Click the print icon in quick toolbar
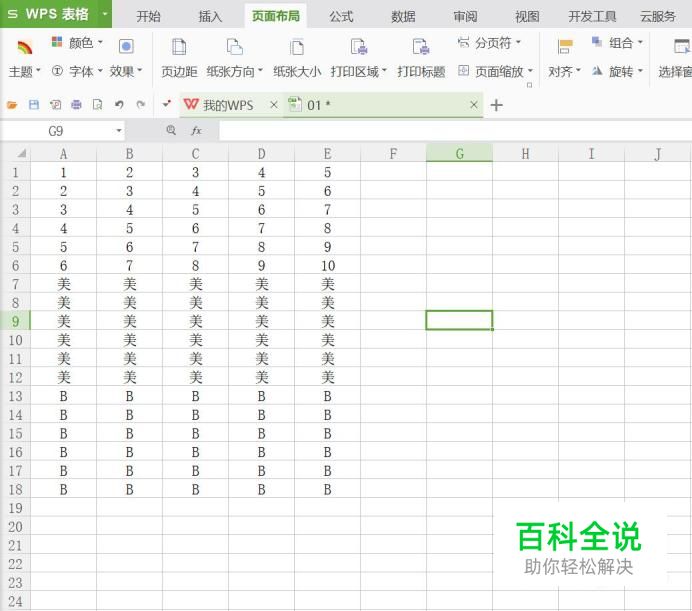 (76, 105)
